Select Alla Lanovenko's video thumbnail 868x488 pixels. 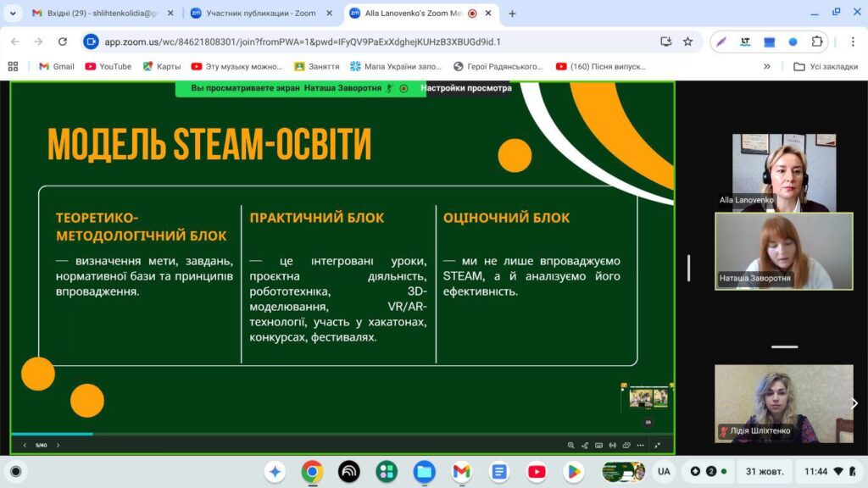[x=784, y=172]
